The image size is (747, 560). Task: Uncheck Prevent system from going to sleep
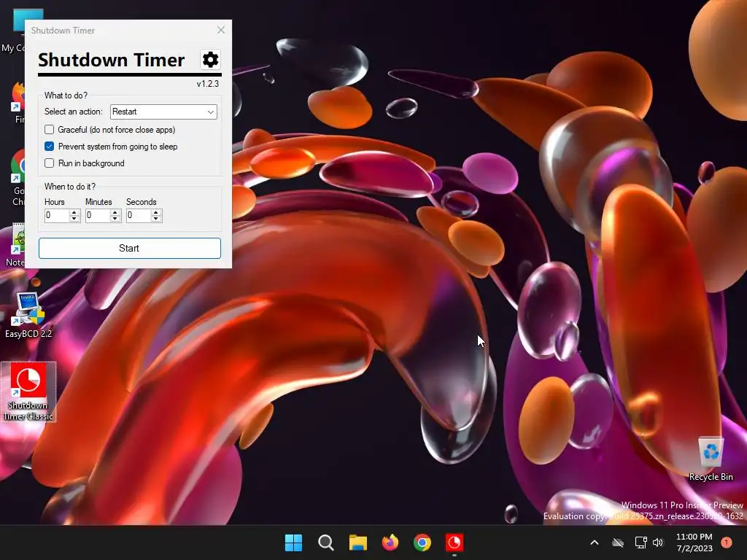pyautogui.click(x=49, y=146)
